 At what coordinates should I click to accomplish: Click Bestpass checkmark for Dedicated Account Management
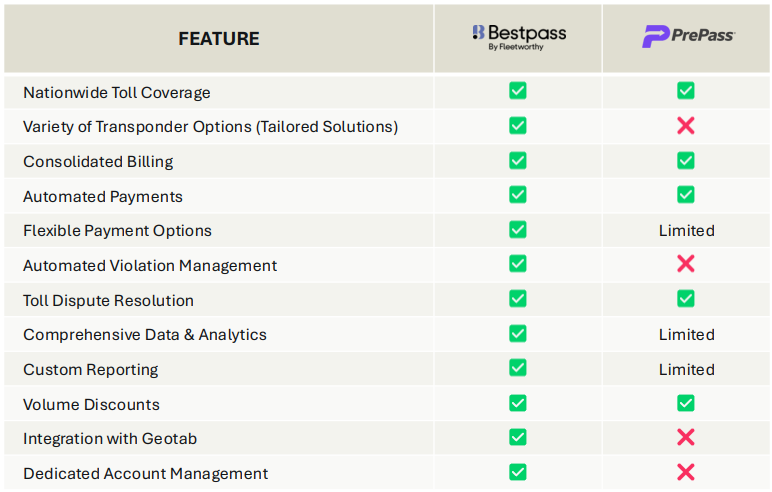tap(517, 472)
